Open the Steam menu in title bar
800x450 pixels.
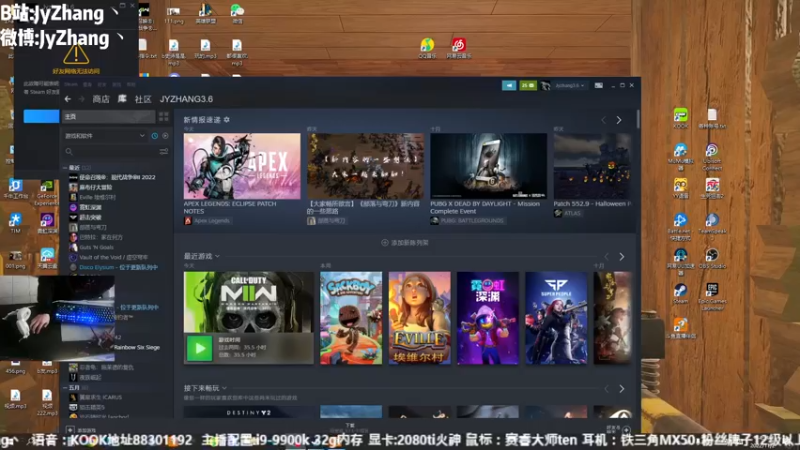click(70, 84)
